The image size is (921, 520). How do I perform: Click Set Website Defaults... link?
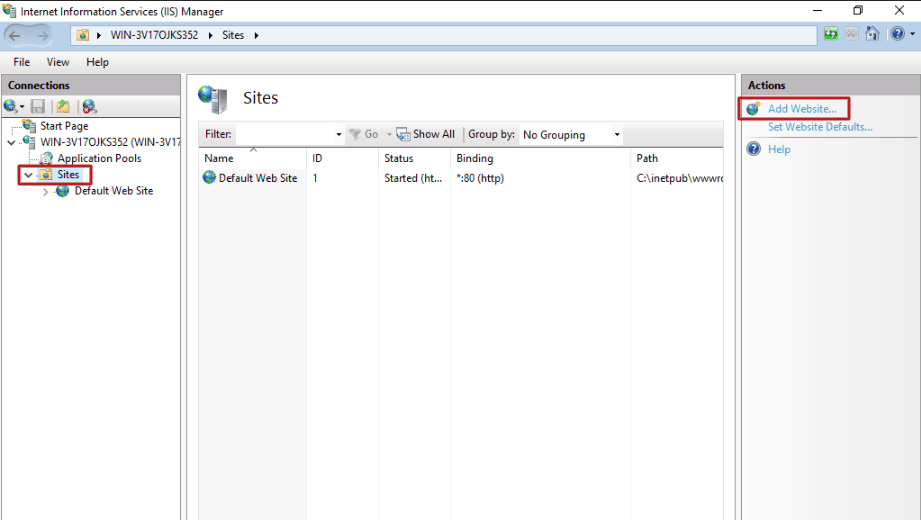pos(820,127)
